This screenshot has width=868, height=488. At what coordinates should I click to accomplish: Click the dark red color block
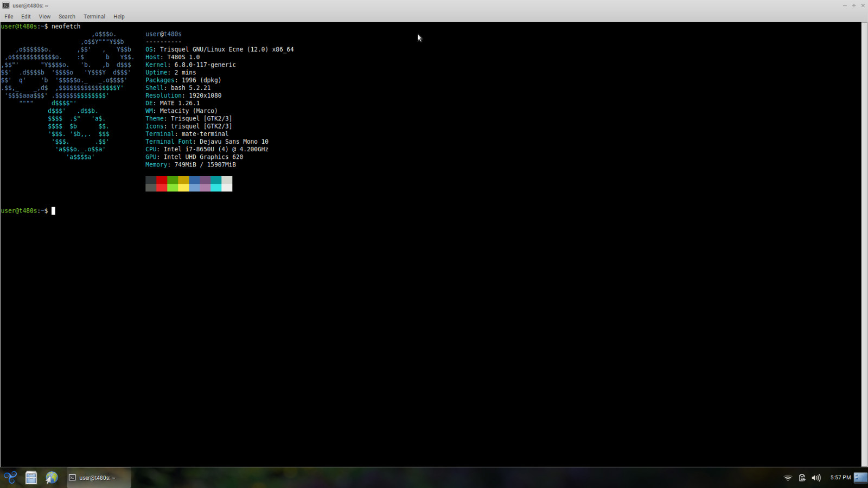click(162, 180)
